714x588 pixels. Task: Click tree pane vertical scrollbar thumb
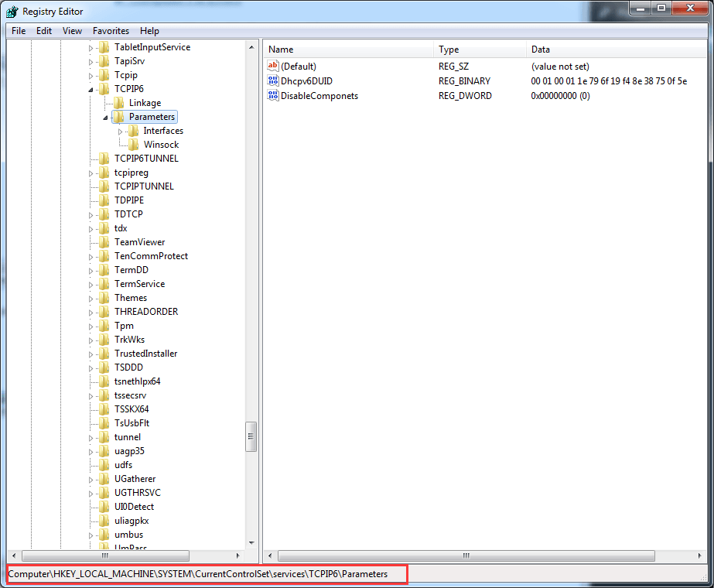coord(251,438)
